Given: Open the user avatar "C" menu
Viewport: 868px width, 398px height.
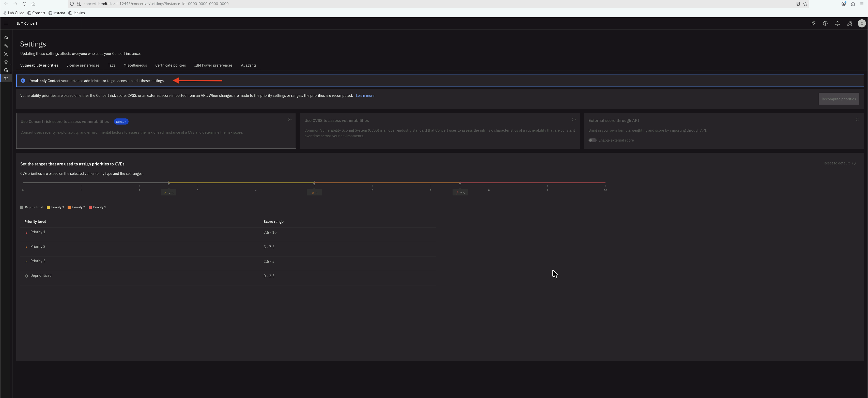Looking at the screenshot, I should click(x=862, y=23).
